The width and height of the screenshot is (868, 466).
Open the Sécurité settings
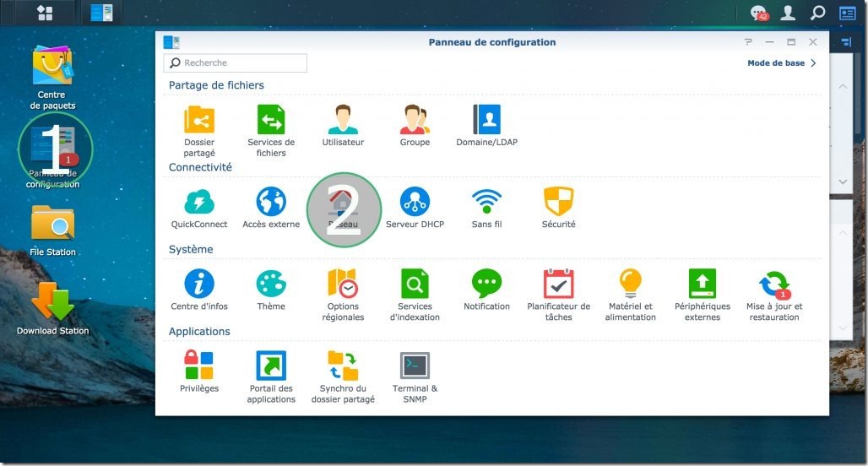[x=559, y=208]
